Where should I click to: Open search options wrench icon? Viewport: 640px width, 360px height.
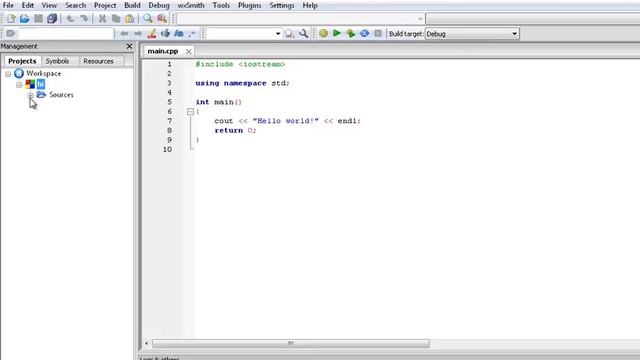point(303,33)
